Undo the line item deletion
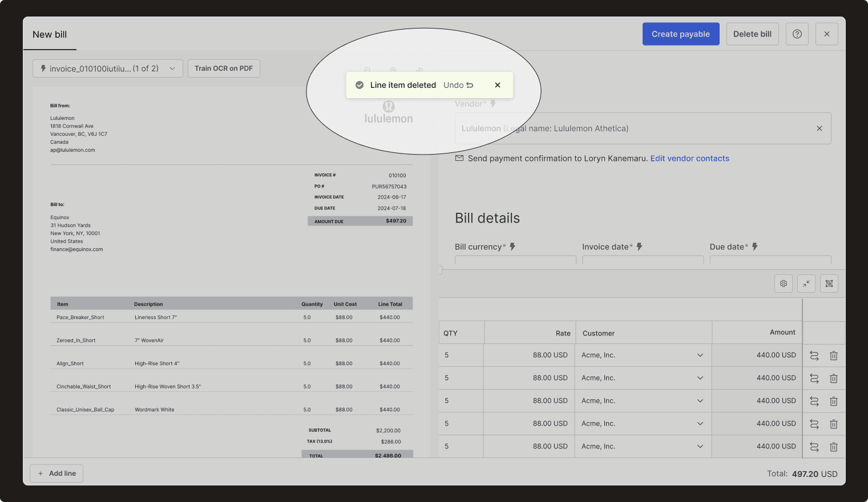The width and height of the screenshot is (868, 502). [458, 85]
